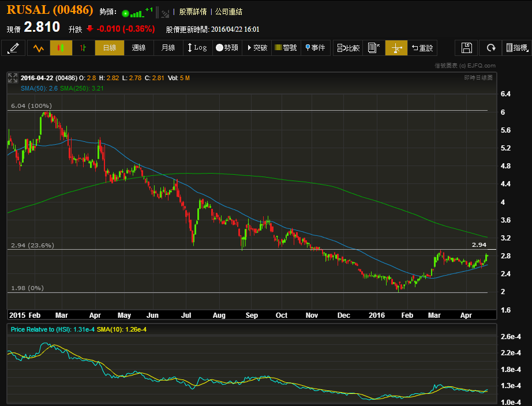Click the RUSAL (00486) title

point(50,10)
